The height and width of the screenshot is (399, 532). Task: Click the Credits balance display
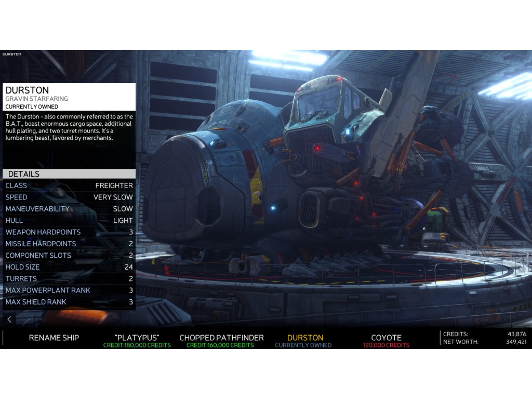click(484, 334)
